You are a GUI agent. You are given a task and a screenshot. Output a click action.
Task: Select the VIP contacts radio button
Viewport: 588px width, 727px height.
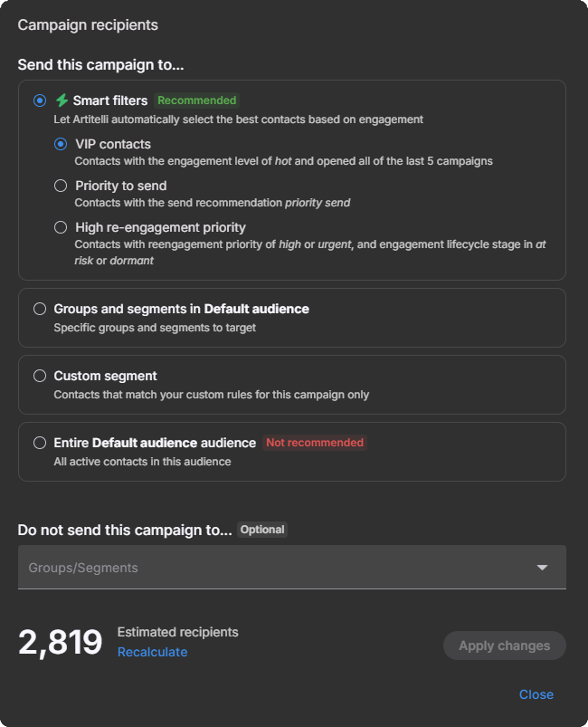pyautogui.click(x=60, y=143)
